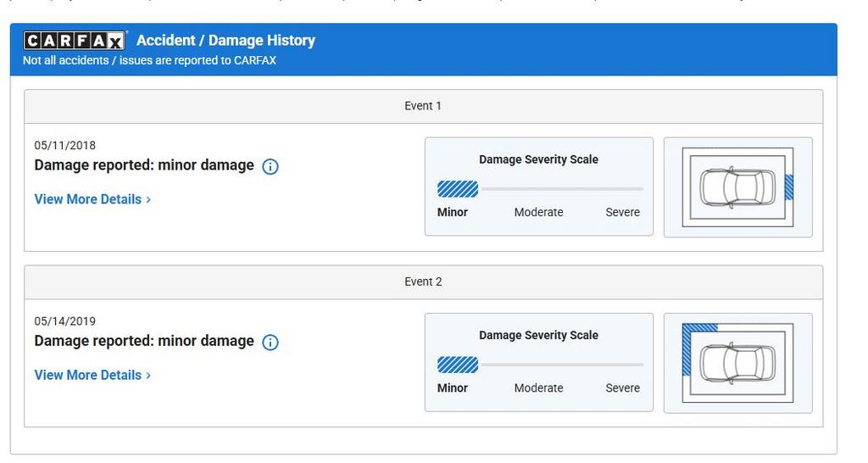Expand chevron next to Event 2 details link

tap(147, 376)
